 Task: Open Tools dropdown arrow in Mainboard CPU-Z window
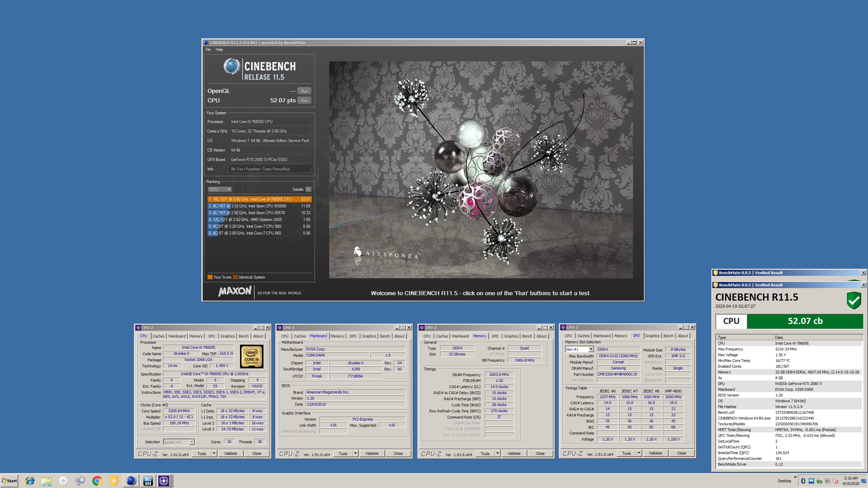tap(355, 453)
